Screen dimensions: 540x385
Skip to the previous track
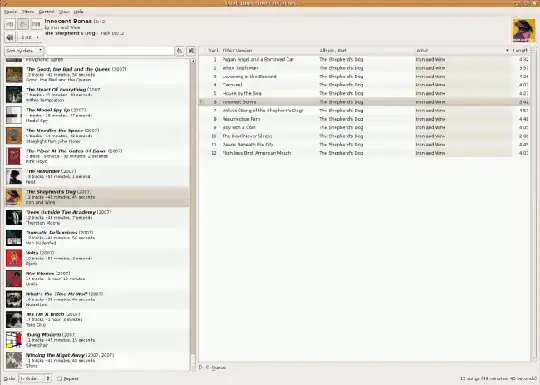click(10, 24)
